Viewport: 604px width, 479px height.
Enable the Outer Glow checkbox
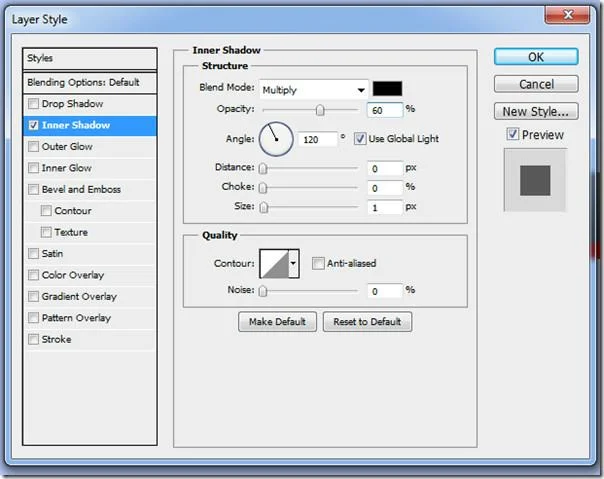tap(34, 146)
